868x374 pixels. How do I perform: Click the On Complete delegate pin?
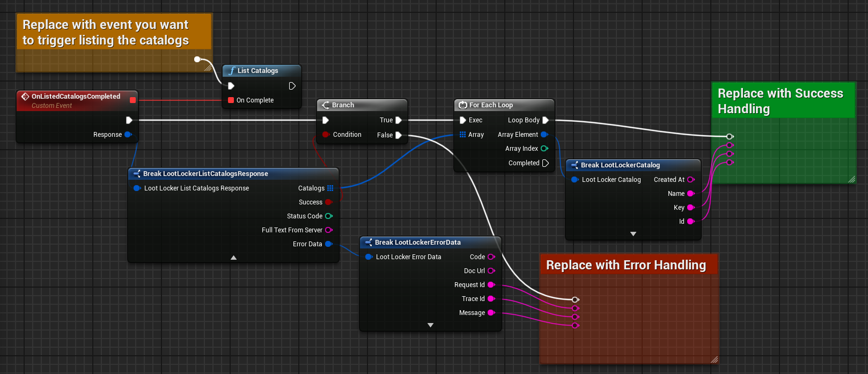tap(231, 100)
